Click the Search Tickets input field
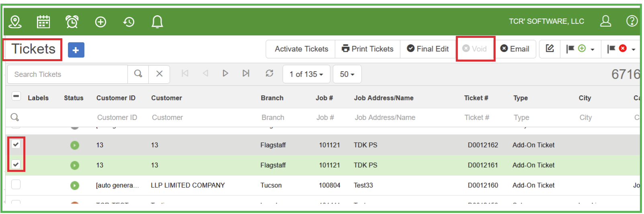Image resolution: width=644 pixels, height=214 pixels. pos(67,74)
